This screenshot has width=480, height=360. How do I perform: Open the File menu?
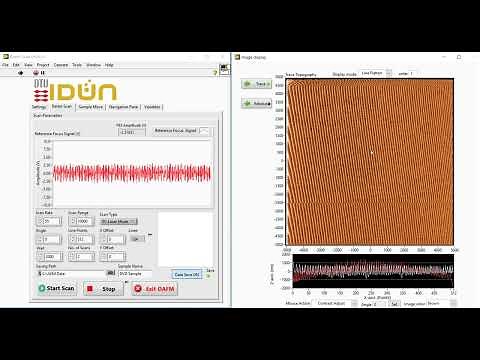pos(5,65)
